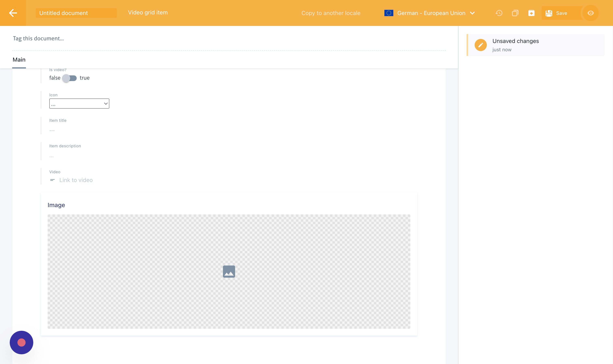Click the round record button at bottom left

[x=22, y=342]
